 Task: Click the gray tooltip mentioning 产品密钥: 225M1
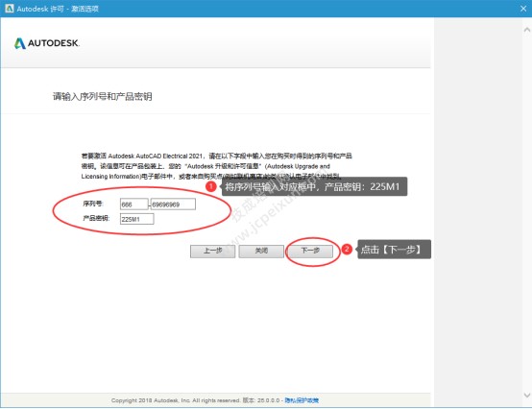tap(314, 186)
